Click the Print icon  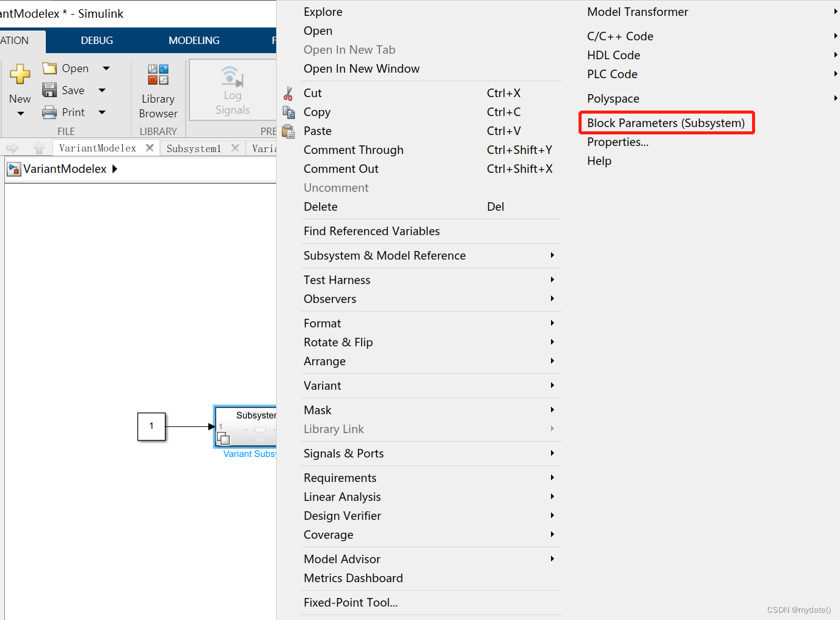pos(49,112)
